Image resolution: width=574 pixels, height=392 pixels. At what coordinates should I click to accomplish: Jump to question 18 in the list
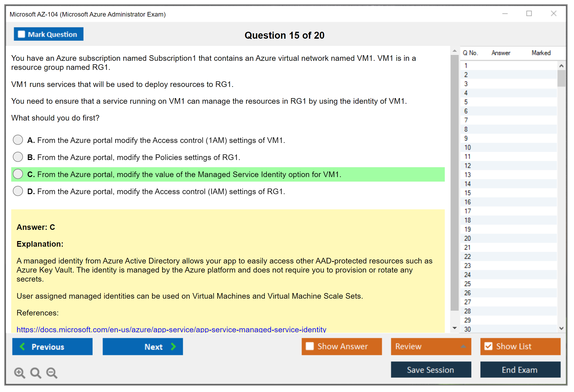click(x=467, y=220)
